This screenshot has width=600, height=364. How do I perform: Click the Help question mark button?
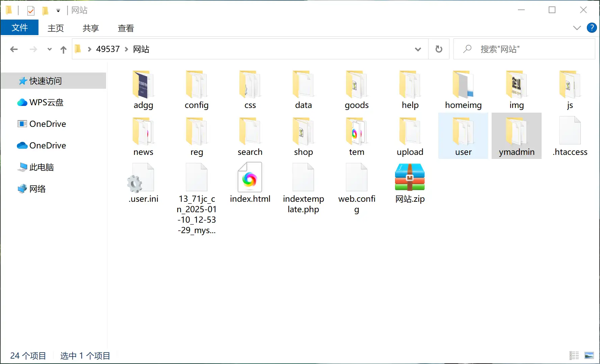pos(592,28)
